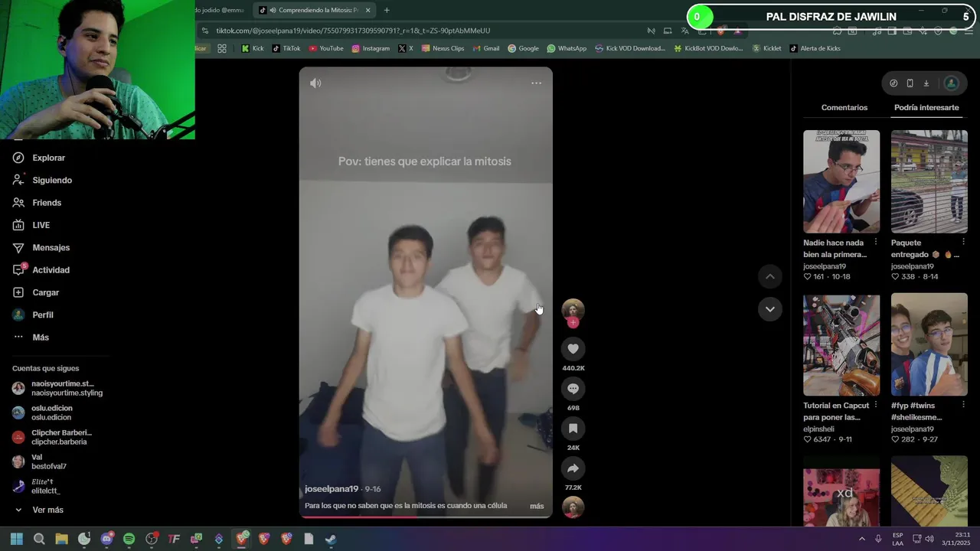Open the three-dot options on the video player

click(536, 83)
